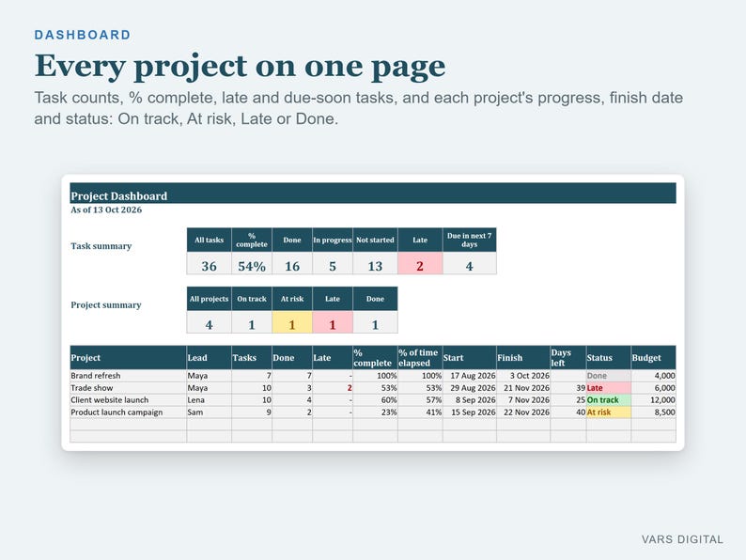Select the 'As of 13 Oct 2026' date text
Screen dimensions: 746x560
106,210
